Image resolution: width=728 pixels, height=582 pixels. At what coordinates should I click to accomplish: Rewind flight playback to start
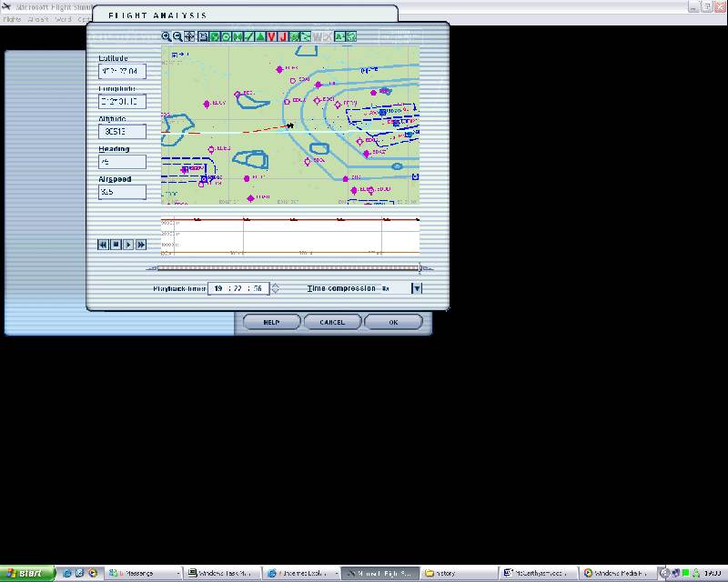pos(103,245)
